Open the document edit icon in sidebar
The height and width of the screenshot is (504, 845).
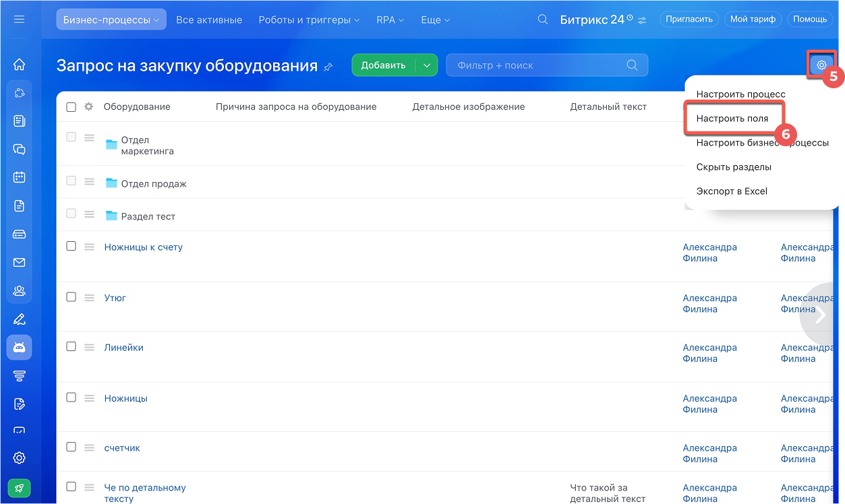[19, 404]
